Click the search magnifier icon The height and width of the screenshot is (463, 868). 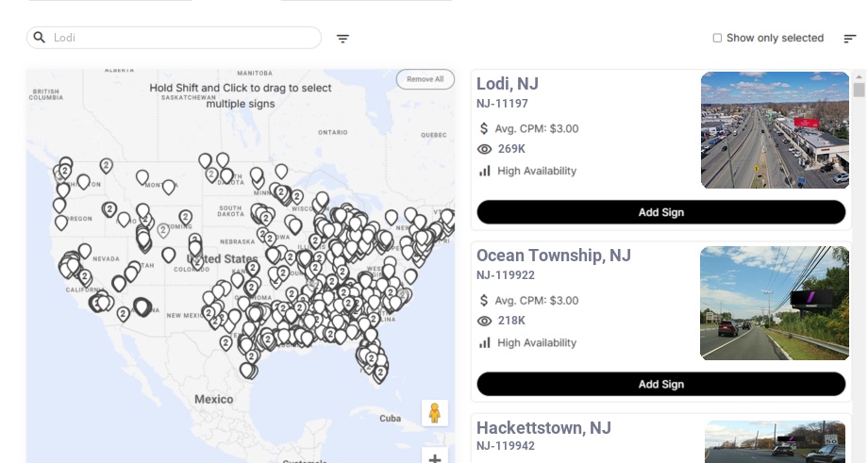point(39,38)
